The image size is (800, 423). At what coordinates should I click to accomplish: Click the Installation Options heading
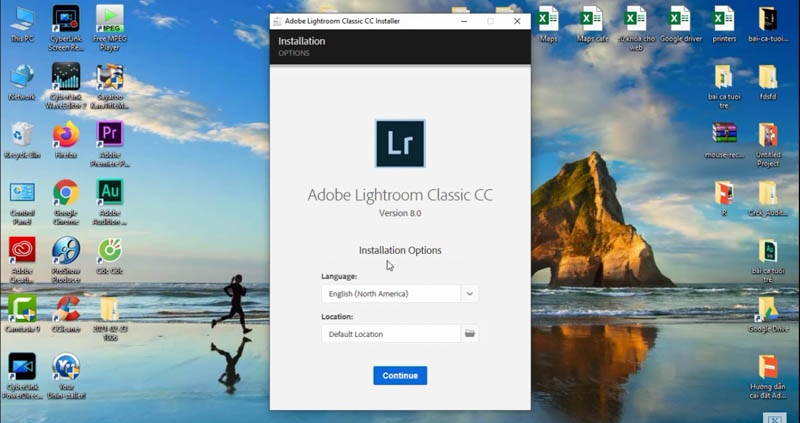[400, 251]
